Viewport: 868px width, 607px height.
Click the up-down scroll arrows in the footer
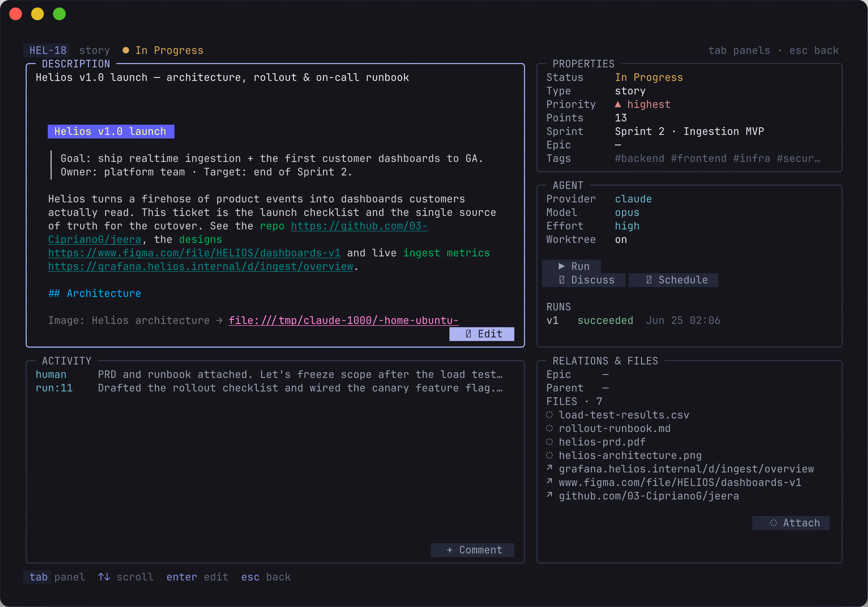(x=104, y=577)
